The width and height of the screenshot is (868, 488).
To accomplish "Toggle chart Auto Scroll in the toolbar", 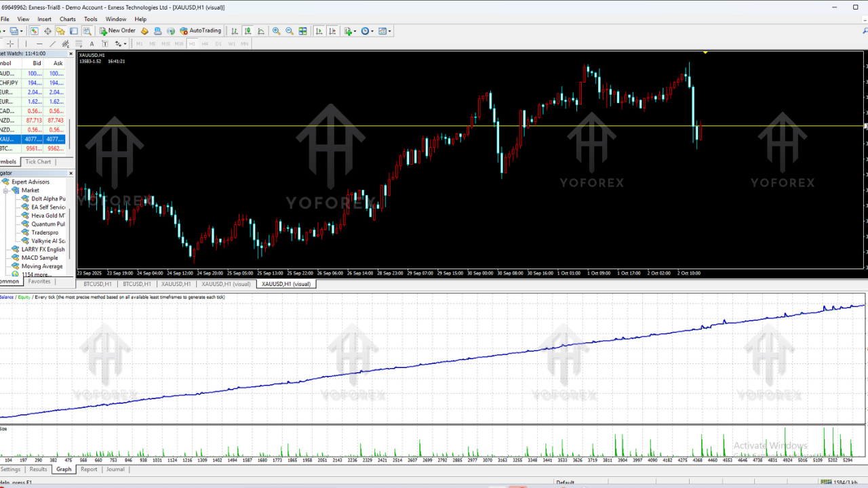I will coord(319,31).
